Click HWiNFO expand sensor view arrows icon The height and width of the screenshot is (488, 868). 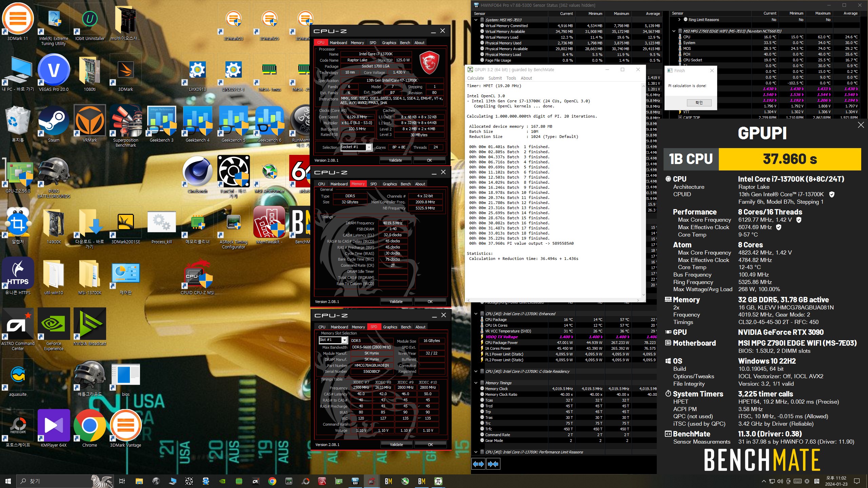[478, 464]
